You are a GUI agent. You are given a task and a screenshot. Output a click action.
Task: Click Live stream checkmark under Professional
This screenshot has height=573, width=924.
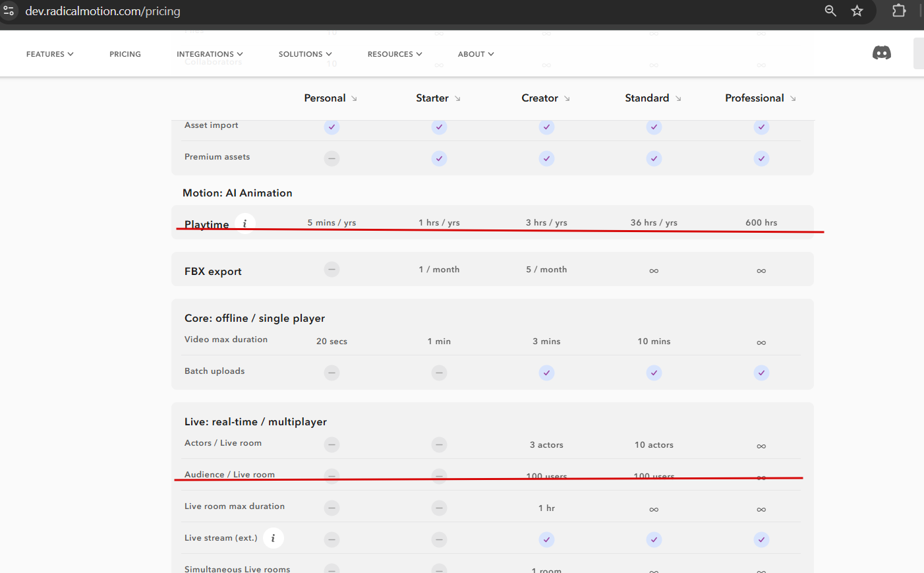coord(761,539)
